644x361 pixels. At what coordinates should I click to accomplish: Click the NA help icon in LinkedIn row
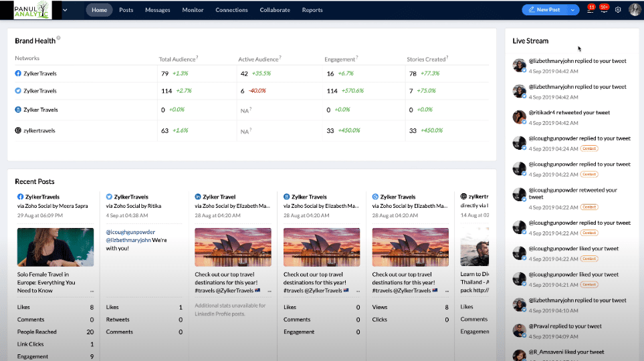(251, 109)
